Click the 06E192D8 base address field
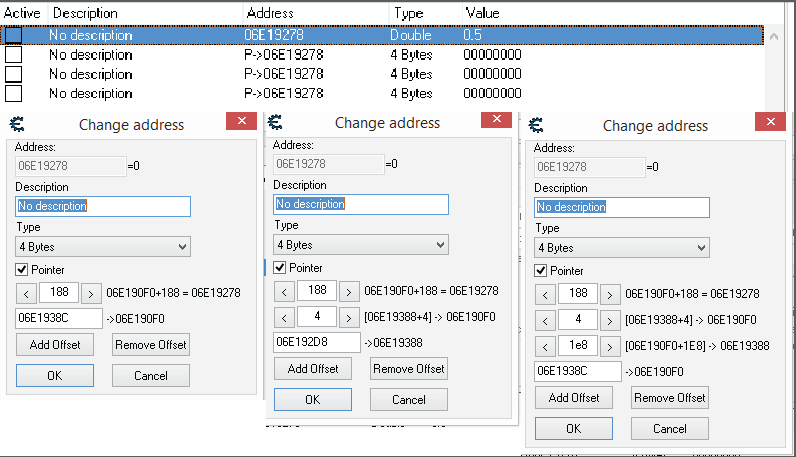796x457 pixels. tap(317, 342)
